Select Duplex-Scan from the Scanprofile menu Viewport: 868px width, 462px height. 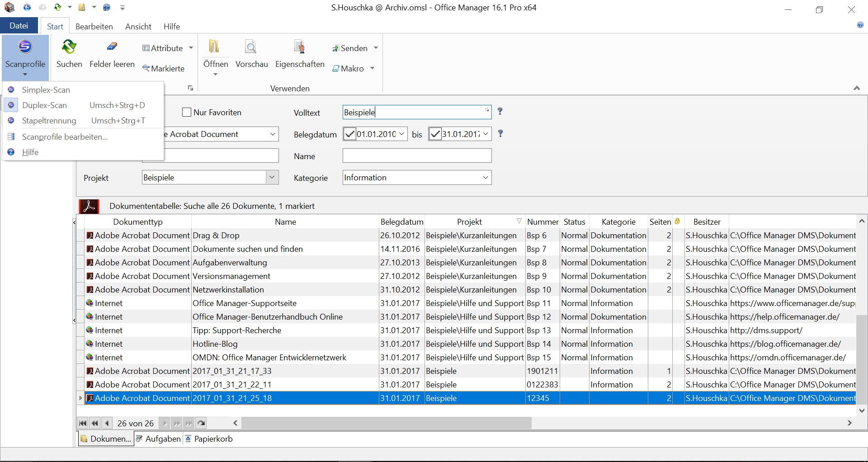click(44, 105)
